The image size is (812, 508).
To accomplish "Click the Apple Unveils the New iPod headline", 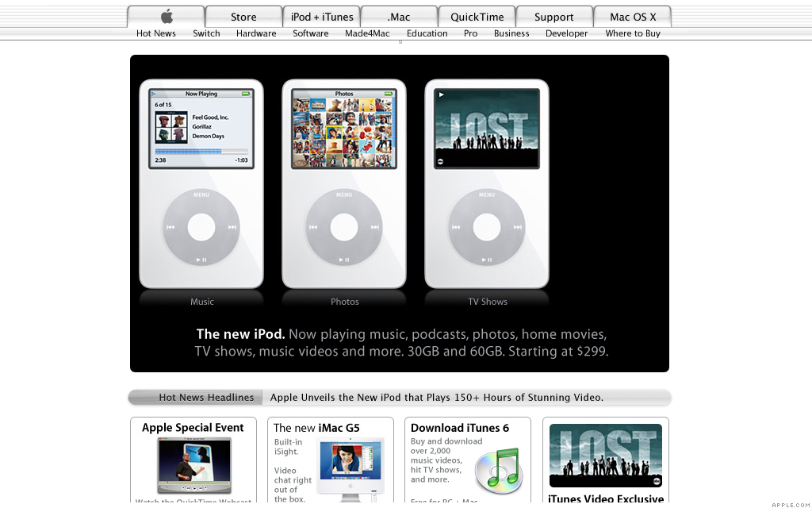I will tap(437, 398).
